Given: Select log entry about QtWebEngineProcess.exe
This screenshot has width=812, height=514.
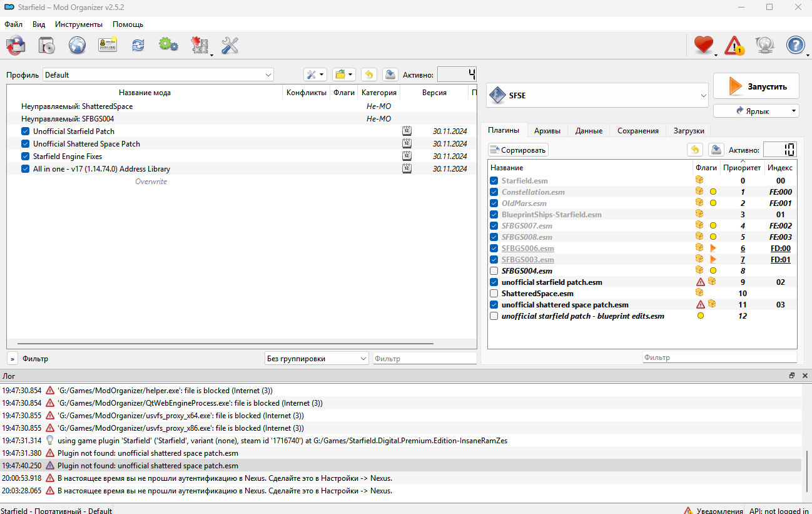Looking at the screenshot, I should [400, 403].
